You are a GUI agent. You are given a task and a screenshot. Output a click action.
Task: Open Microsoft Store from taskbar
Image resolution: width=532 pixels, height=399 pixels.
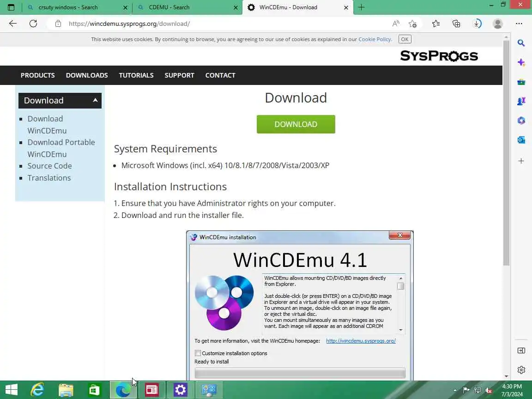pos(94,390)
